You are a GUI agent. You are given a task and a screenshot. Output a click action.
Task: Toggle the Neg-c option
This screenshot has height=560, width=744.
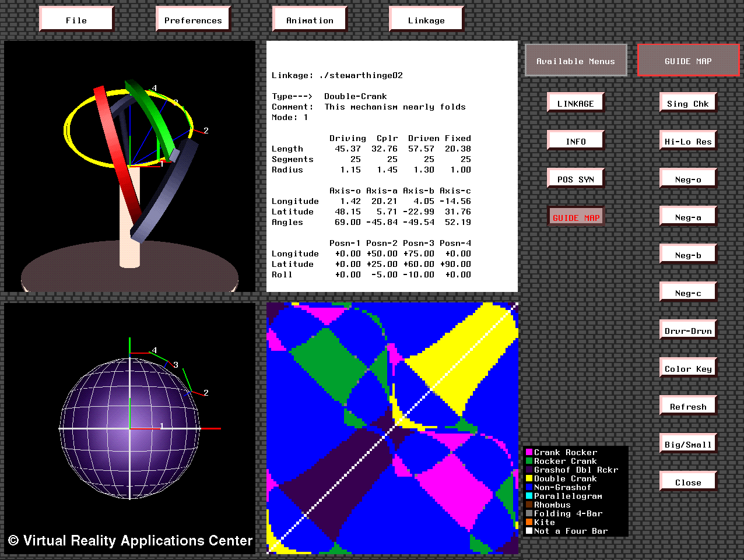688,293
